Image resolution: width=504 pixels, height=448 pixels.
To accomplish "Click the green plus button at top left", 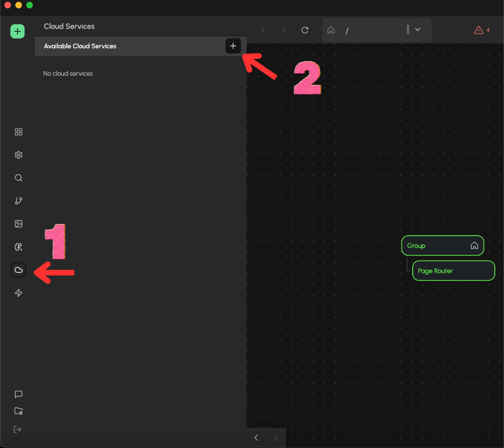I will [17, 31].
